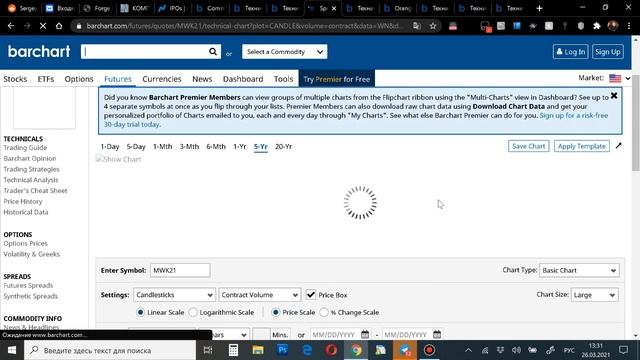Viewport: 640px width, 360px height.
Task: Open the Chrome profile avatar
Action: coord(613,26)
